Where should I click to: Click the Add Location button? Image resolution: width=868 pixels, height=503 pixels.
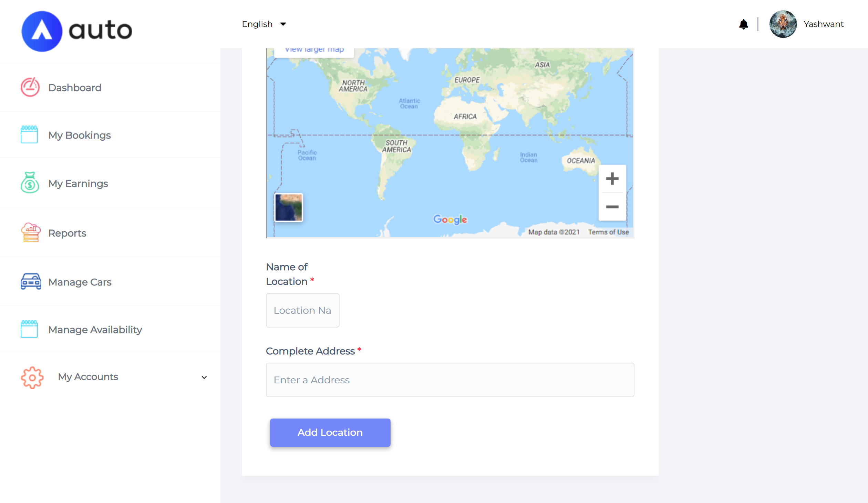coord(330,432)
